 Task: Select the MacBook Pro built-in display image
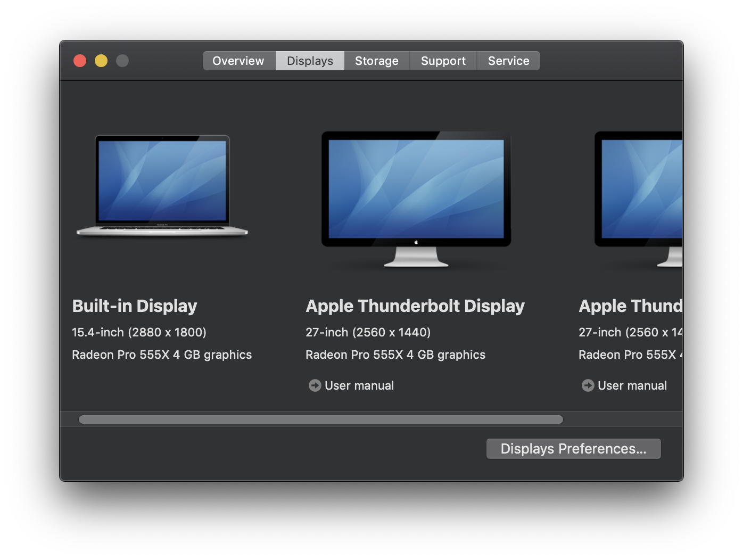162,185
